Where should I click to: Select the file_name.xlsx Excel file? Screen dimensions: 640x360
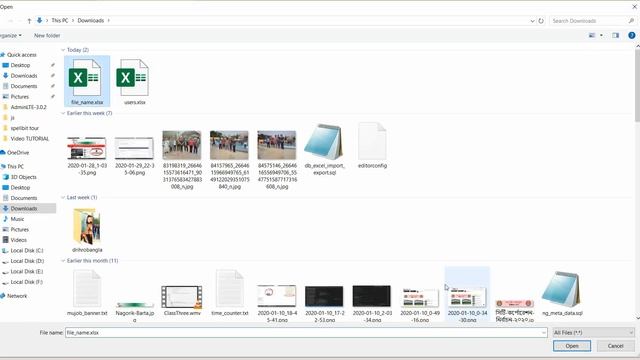click(87, 81)
